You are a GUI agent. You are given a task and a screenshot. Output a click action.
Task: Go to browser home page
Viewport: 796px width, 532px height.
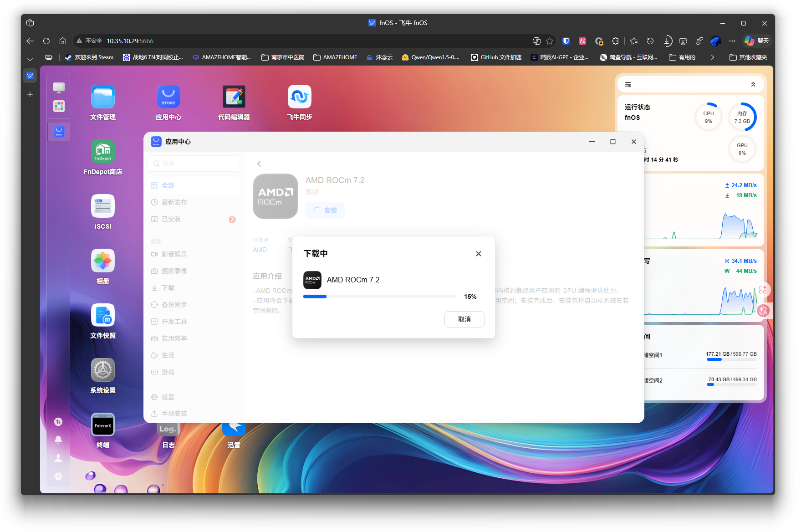[63, 41]
